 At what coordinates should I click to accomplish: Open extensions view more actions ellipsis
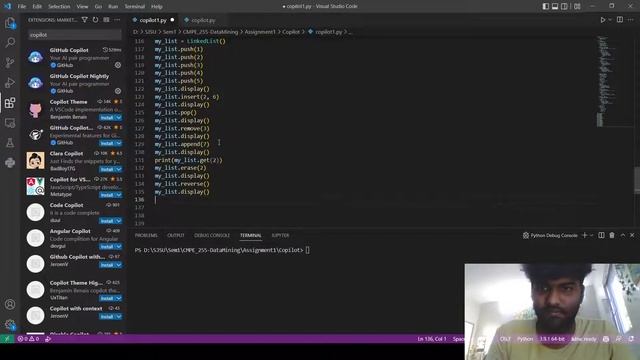click(x=117, y=20)
